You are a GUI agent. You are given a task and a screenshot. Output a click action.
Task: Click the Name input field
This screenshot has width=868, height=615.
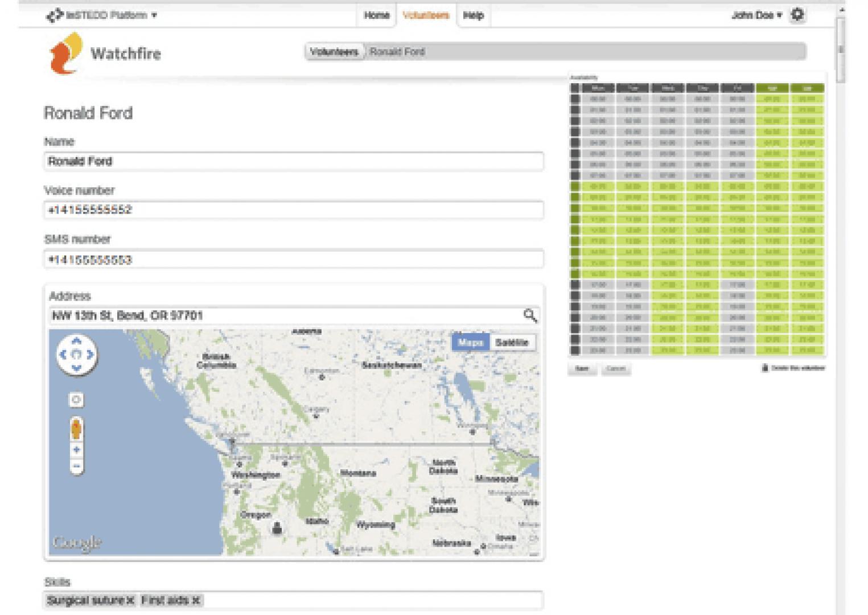294,161
